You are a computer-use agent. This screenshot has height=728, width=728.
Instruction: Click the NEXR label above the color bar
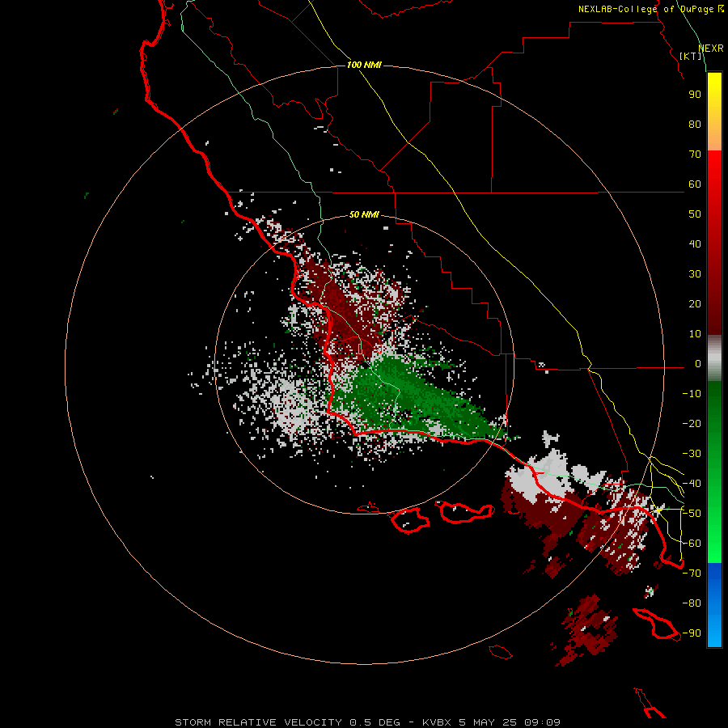coord(710,49)
